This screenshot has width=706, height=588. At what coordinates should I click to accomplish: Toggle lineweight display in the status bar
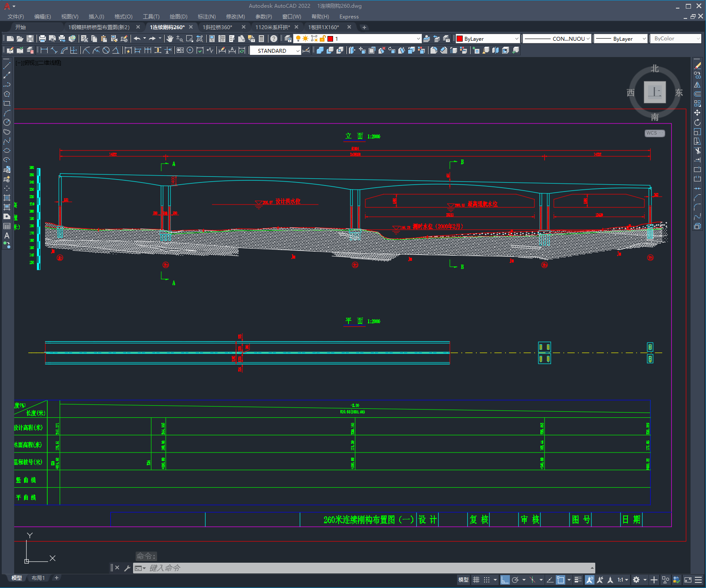(x=578, y=580)
